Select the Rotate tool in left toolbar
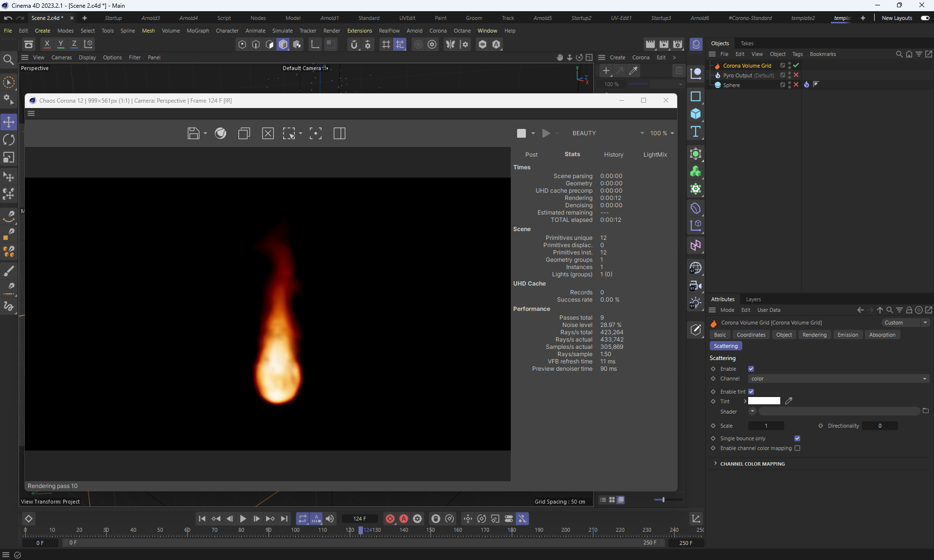This screenshot has height=560, width=934. (9, 140)
